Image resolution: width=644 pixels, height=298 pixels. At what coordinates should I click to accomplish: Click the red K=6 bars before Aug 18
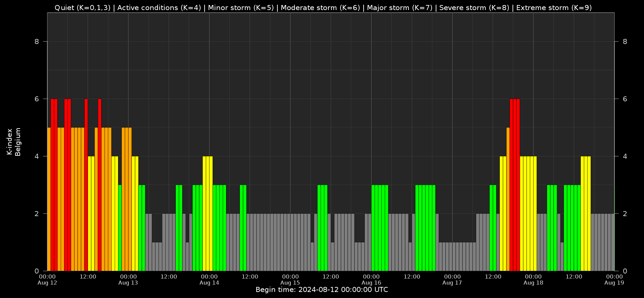point(515,185)
